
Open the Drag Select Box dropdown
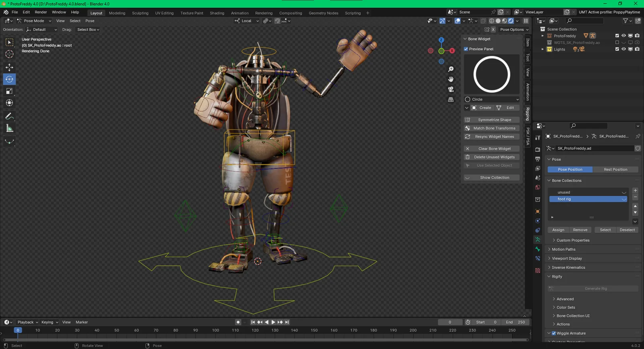tap(88, 29)
